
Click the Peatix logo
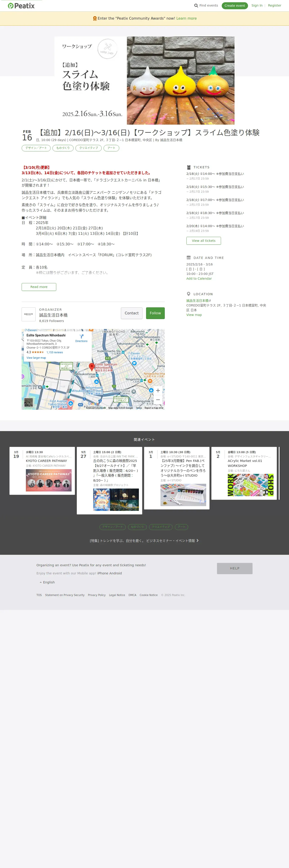(x=21, y=6)
